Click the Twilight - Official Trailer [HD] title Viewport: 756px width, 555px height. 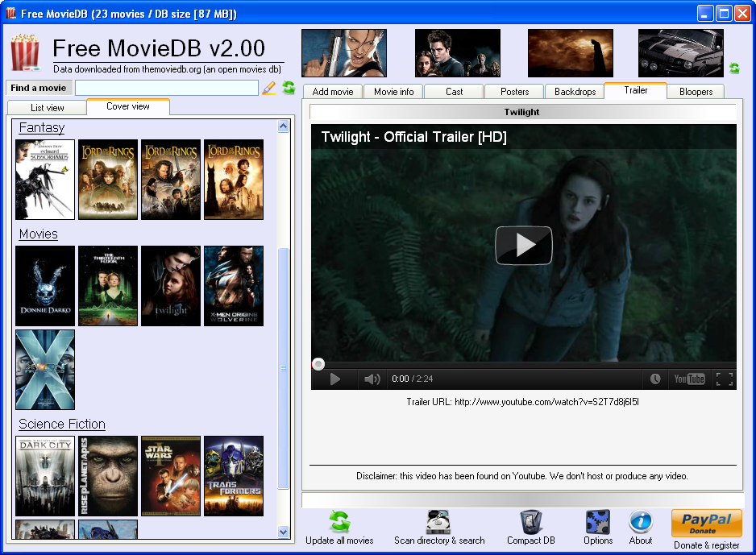click(413, 137)
